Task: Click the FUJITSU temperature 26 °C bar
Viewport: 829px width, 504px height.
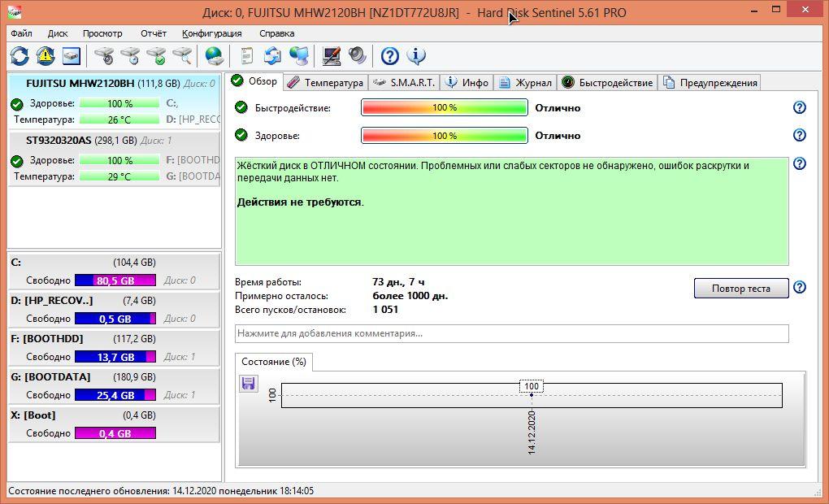Action: (119, 119)
